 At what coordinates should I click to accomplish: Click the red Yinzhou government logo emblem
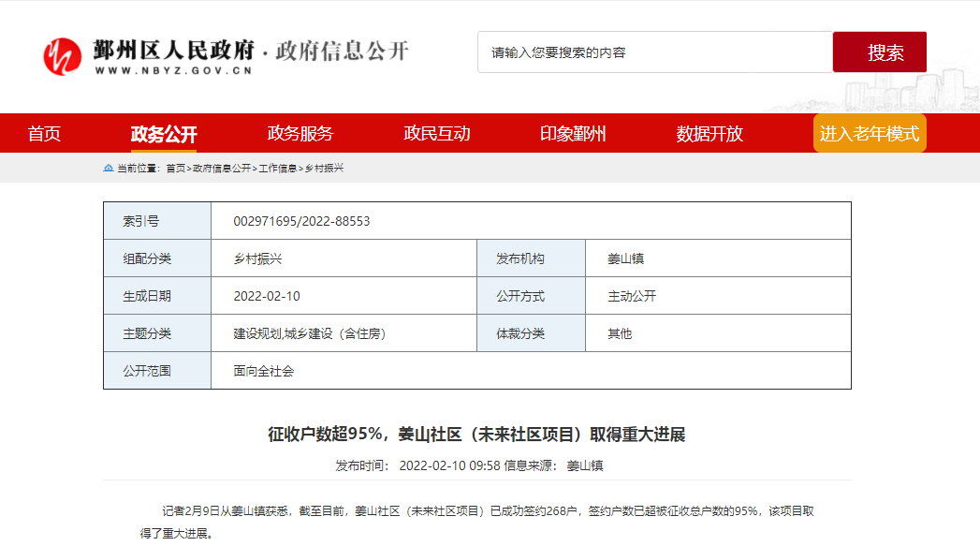[62, 56]
